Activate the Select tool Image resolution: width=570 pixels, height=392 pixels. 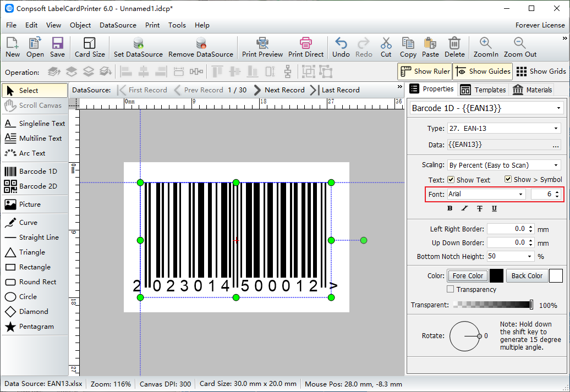click(35, 91)
